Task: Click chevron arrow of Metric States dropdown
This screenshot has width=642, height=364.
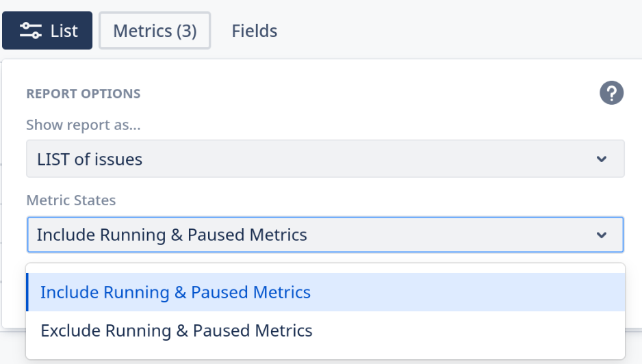Action: [601, 235]
